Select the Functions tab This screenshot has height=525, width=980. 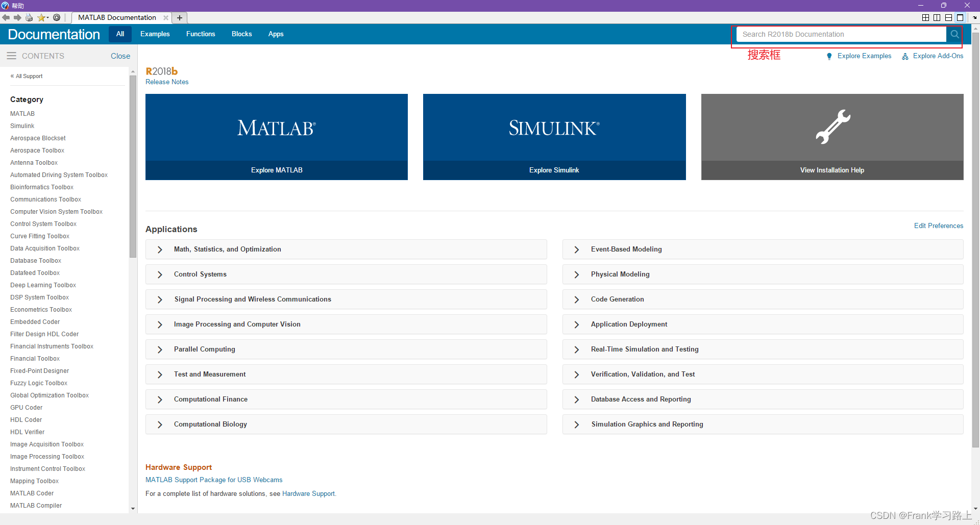[x=201, y=34]
